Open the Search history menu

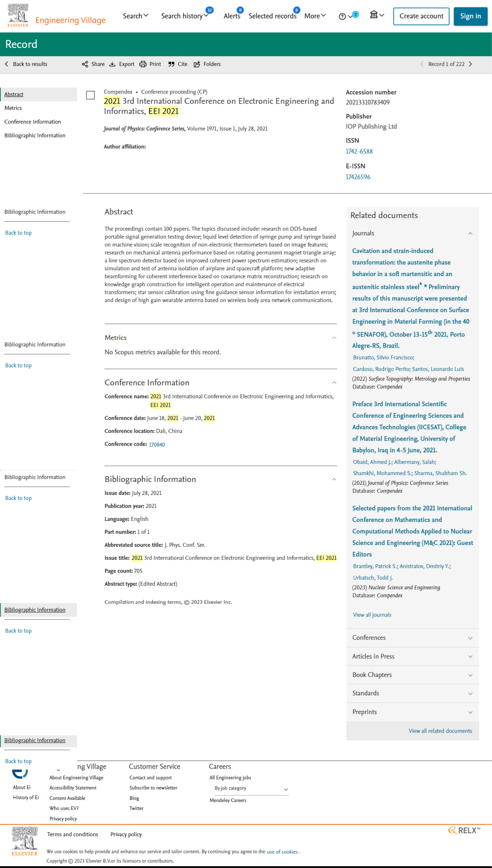point(184,16)
